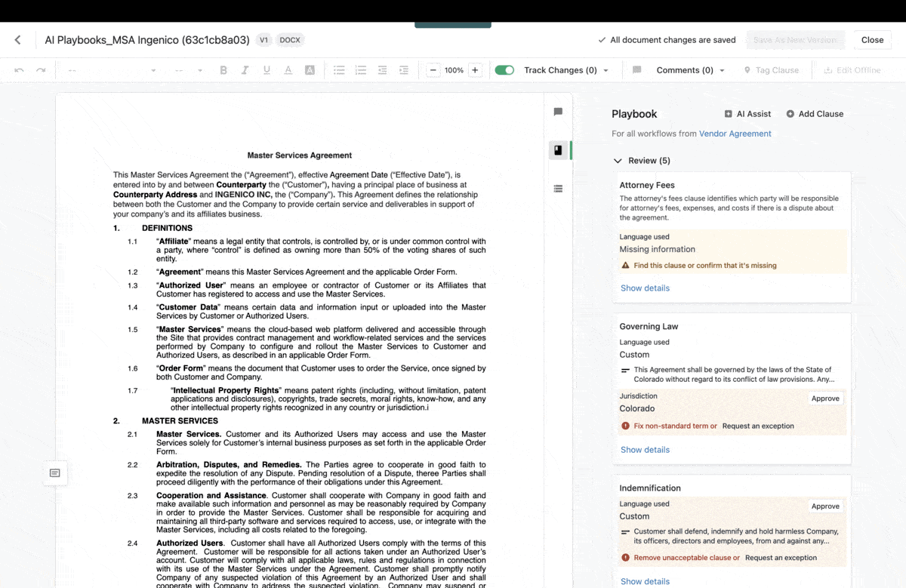Click Save As New Version
This screenshot has height=588, width=906.
click(795, 40)
